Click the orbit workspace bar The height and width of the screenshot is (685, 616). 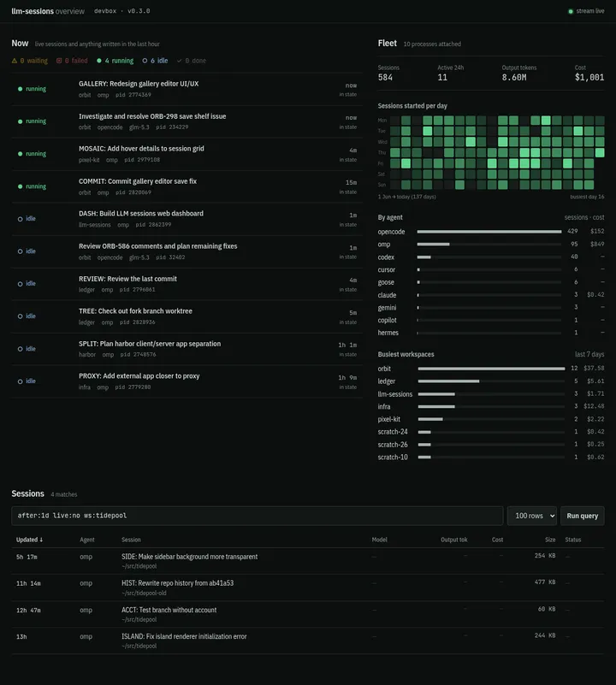pos(491,369)
